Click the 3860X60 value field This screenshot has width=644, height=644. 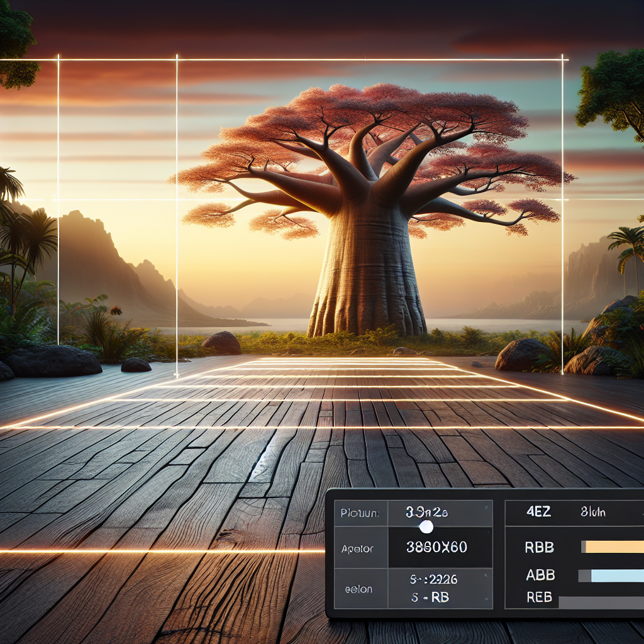point(440,547)
